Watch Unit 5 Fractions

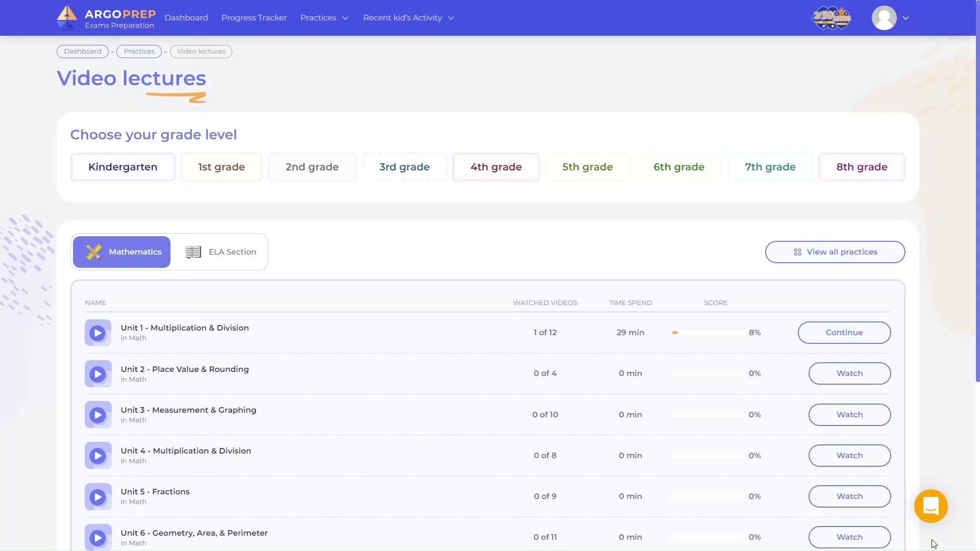850,496
